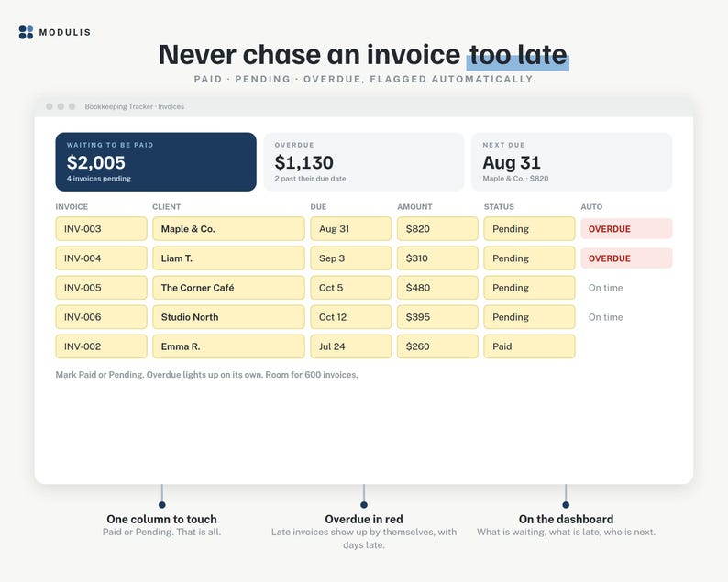The height and width of the screenshot is (582, 728).
Task: Select the INV-005 invoice cell
Action: (x=101, y=288)
